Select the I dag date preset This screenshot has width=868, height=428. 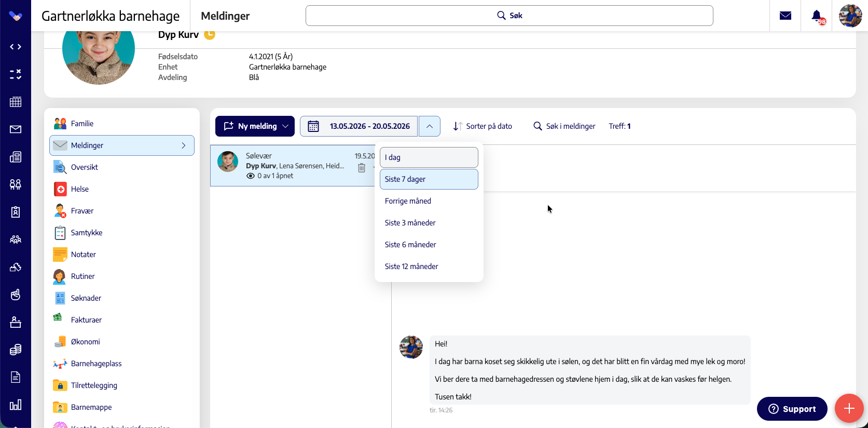pyautogui.click(x=429, y=157)
